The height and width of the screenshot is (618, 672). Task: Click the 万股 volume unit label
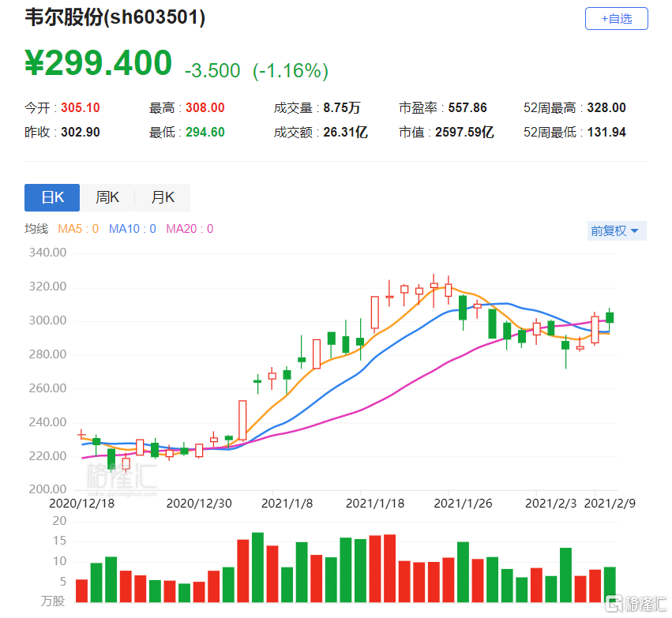[x=53, y=601]
